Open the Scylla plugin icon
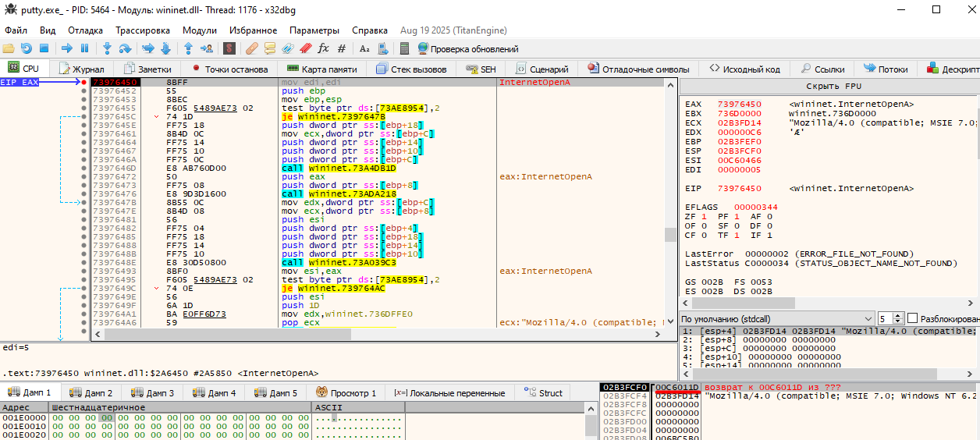Viewport: 980px width, 440px height. pos(229,48)
